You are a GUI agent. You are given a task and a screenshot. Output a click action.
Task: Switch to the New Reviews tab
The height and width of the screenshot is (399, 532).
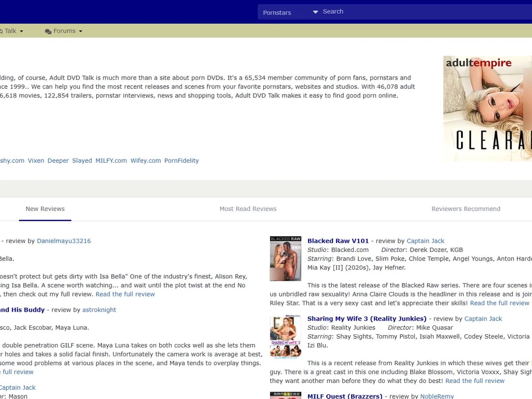click(x=45, y=209)
